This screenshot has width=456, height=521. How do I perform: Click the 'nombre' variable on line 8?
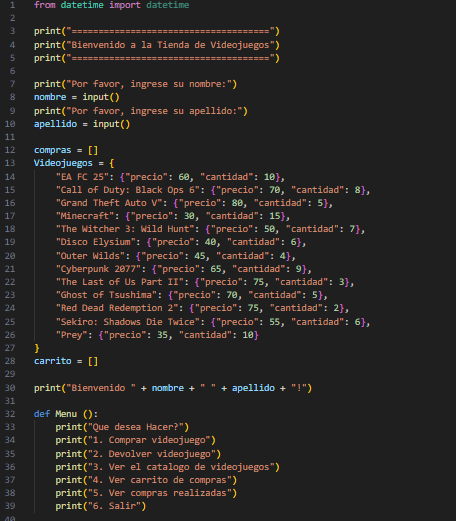(50, 97)
